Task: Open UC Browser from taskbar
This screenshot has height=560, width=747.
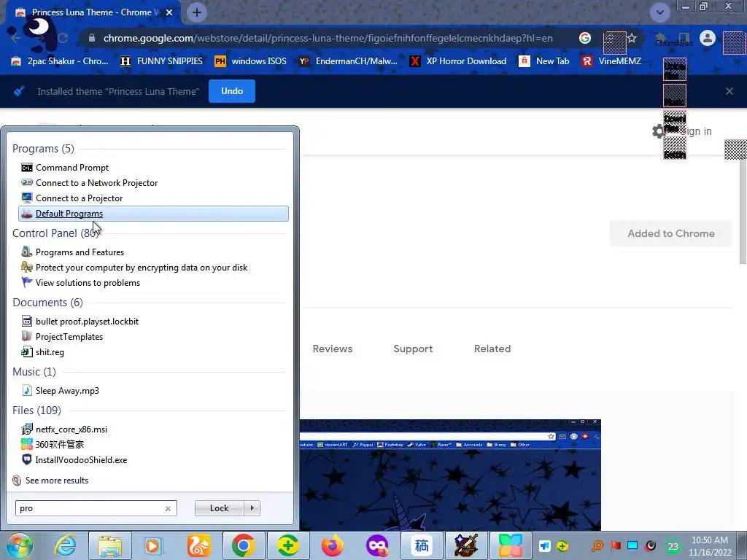Action: pos(199,545)
